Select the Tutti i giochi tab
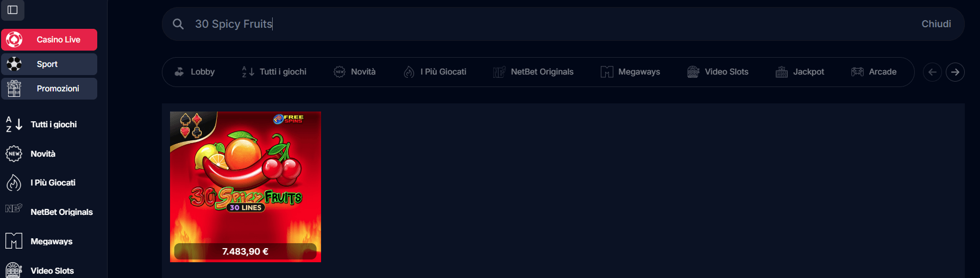This screenshot has width=980, height=278. point(283,72)
